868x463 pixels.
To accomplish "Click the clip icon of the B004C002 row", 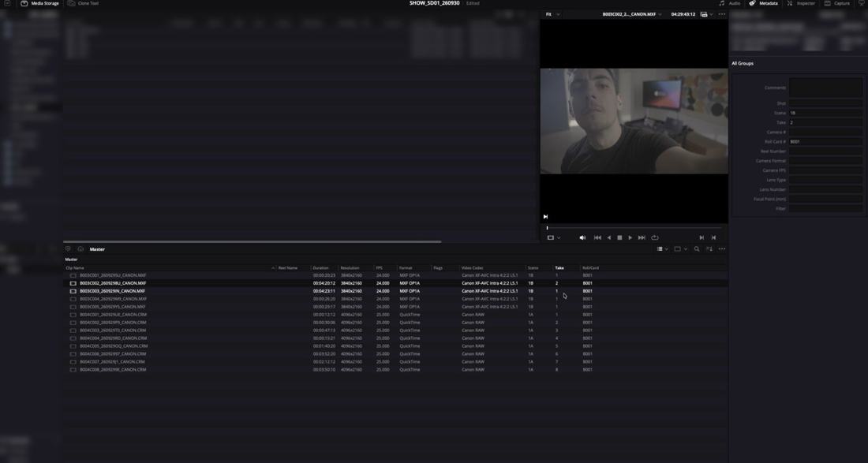I will [x=73, y=323].
